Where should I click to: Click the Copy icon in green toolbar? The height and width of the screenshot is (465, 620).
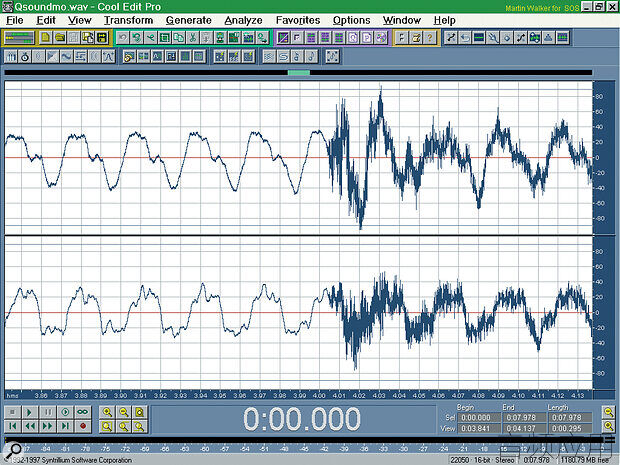click(179, 38)
